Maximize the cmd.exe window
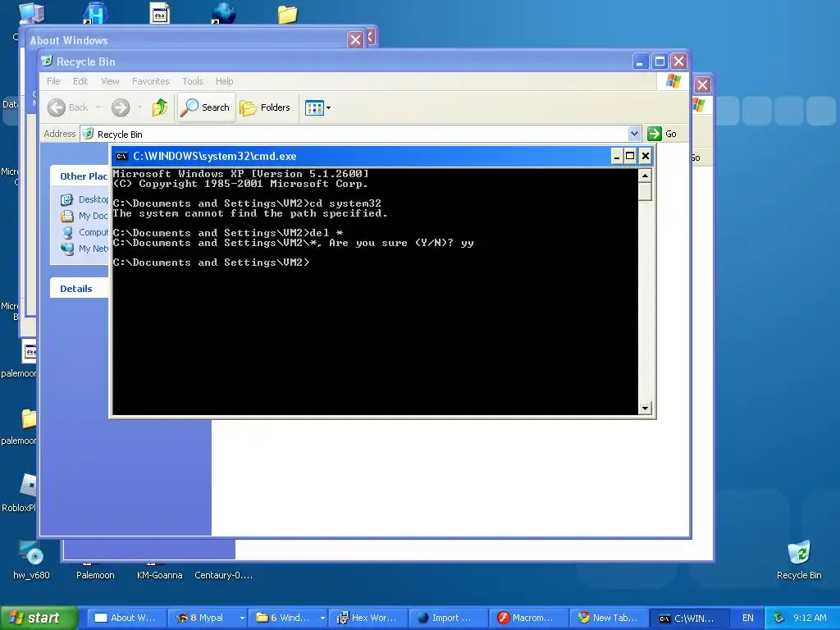Screen dimensions: 840x630 631,157
